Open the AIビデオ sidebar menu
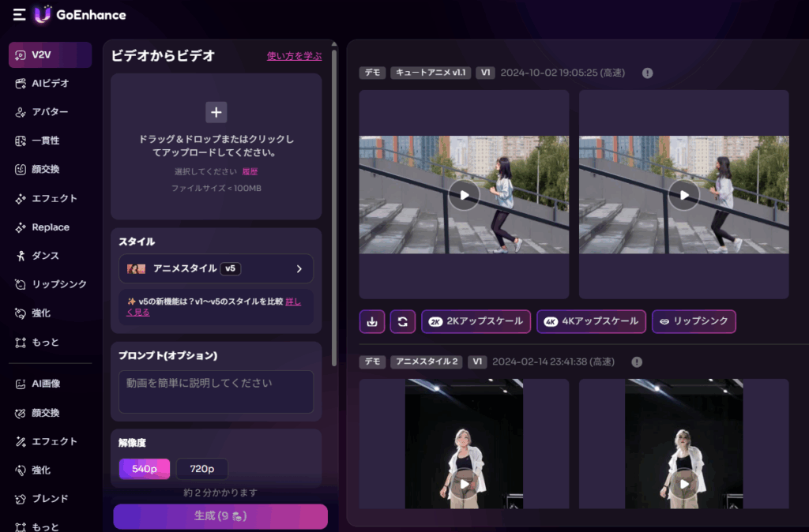Viewport: 809px width, 532px height. [x=50, y=83]
